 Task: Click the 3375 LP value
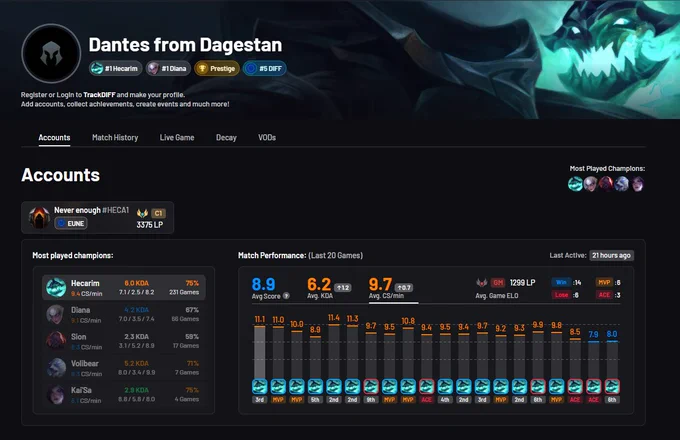click(x=150, y=225)
